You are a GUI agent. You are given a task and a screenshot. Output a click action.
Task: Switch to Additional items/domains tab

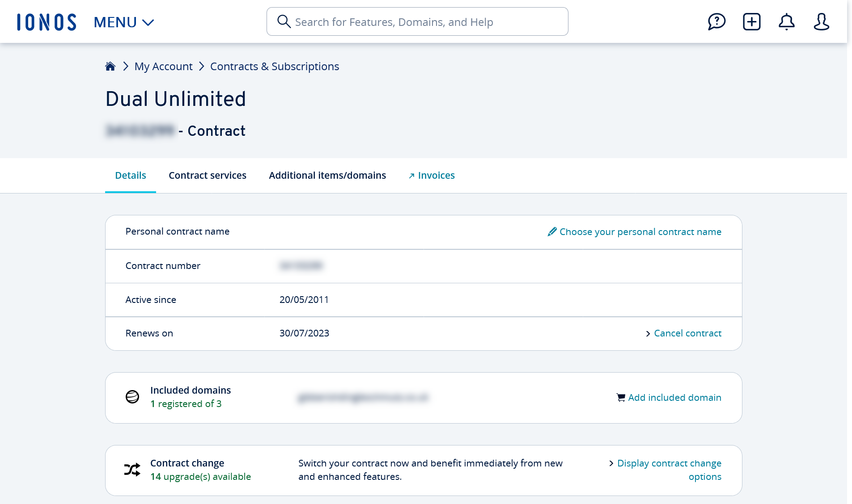click(x=327, y=175)
